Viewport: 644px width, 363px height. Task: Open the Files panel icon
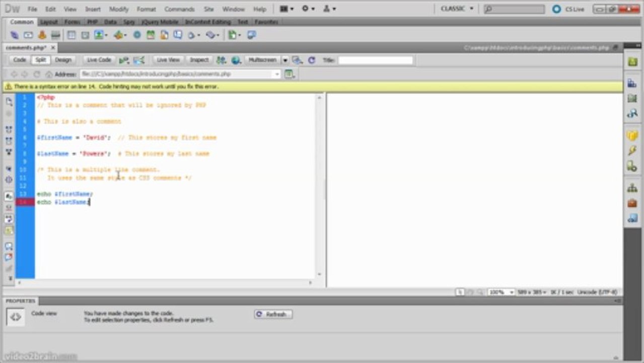tap(632, 188)
